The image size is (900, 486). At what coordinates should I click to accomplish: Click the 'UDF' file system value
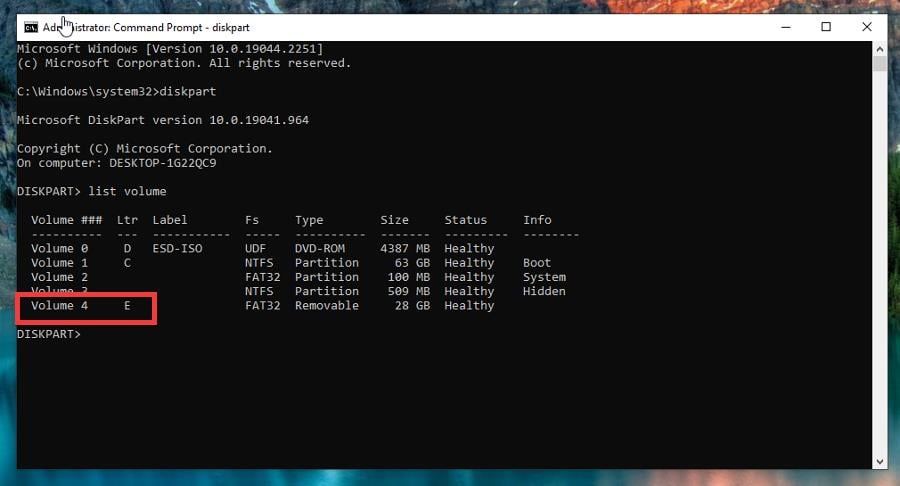[255, 248]
